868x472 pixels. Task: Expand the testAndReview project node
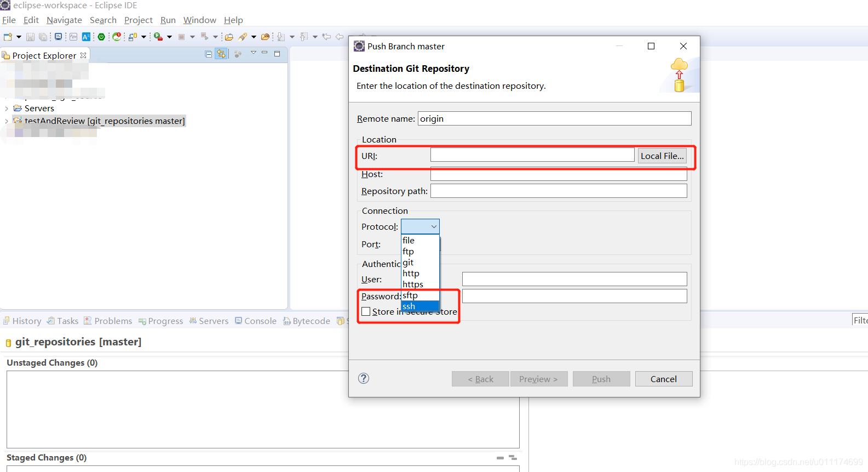click(7, 121)
